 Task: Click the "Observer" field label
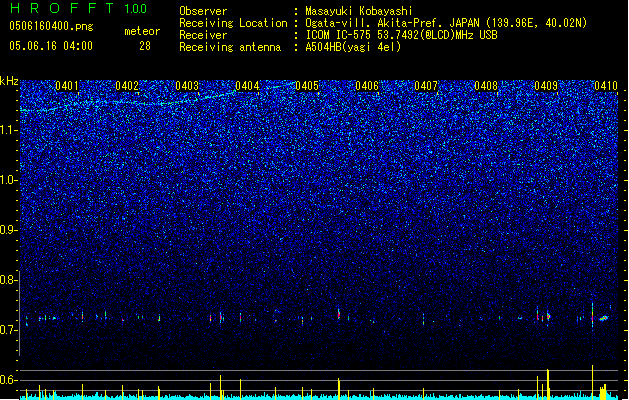203,11
